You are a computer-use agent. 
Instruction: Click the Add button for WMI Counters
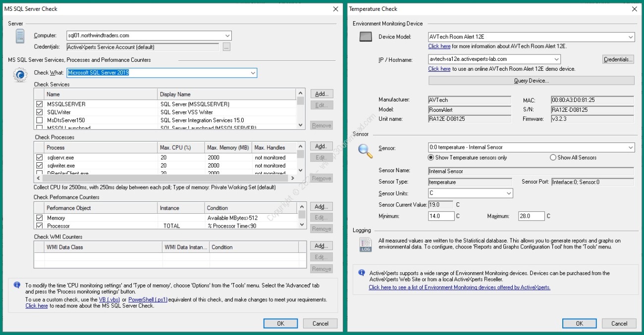coord(322,246)
